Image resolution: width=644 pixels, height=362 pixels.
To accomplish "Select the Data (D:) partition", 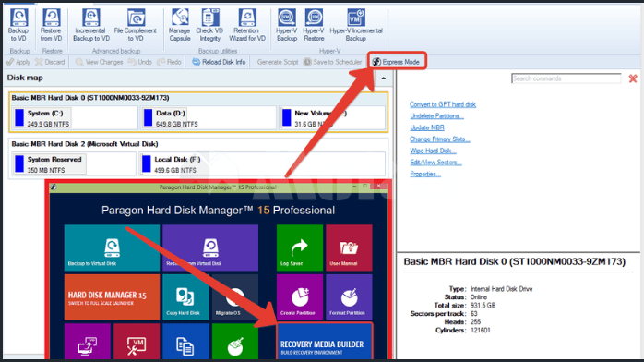I will point(209,118).
